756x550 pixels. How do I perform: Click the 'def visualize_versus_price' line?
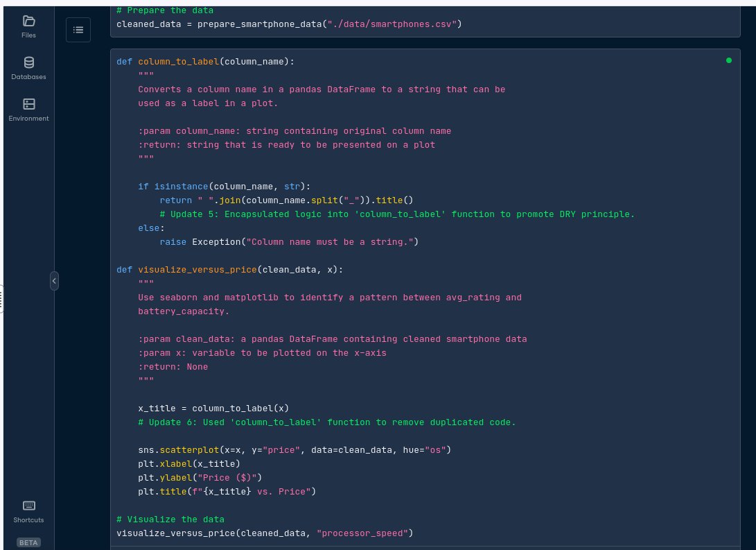(x=230, y=270)
